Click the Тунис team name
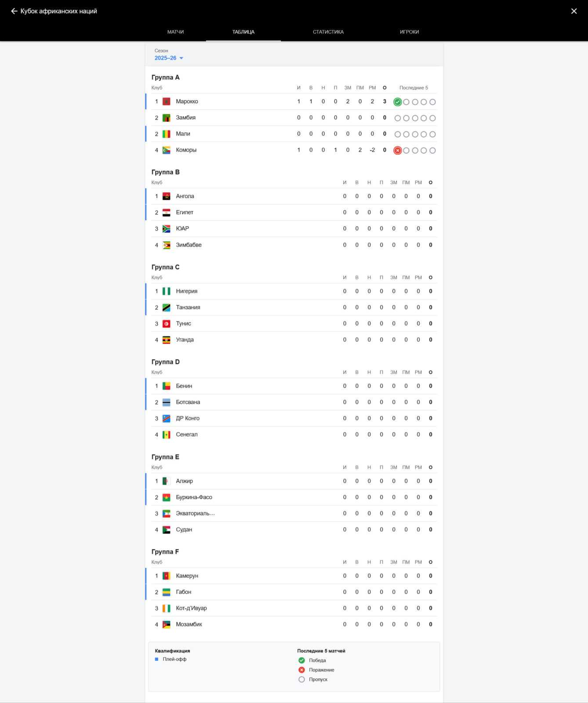This screenshot has width=588, height=703. 183,323
